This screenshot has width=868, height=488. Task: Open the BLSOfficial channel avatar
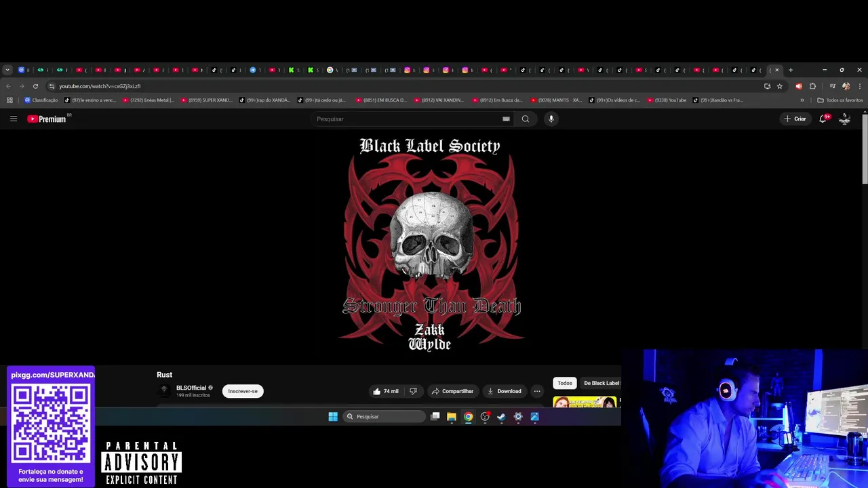(163, 390)
